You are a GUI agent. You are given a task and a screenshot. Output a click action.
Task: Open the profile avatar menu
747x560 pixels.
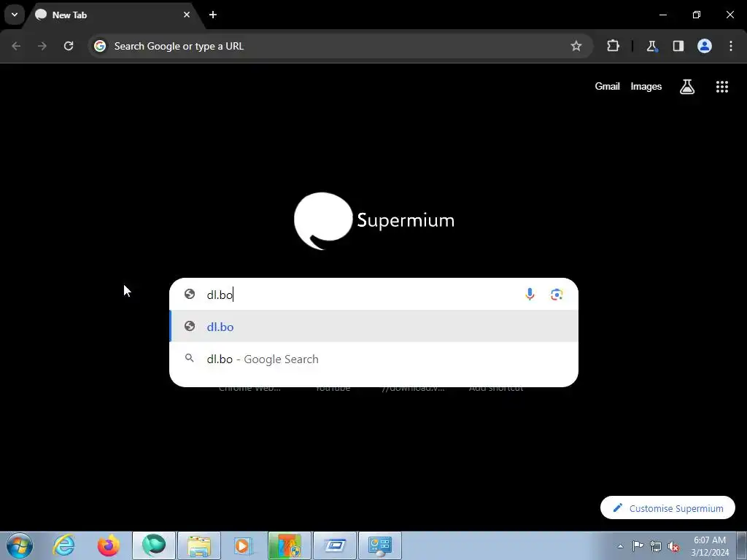pos(705,46)
